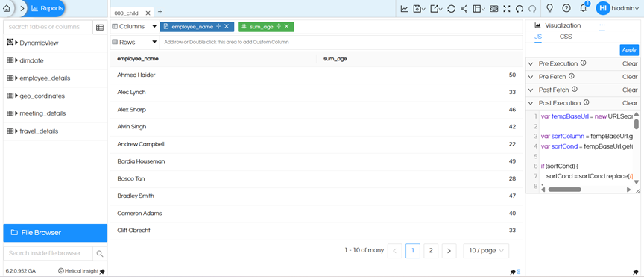644x277 pixels.
Task: Expand the geo_cordinates table
Action: pyautogui.click(x=17, y=96)
